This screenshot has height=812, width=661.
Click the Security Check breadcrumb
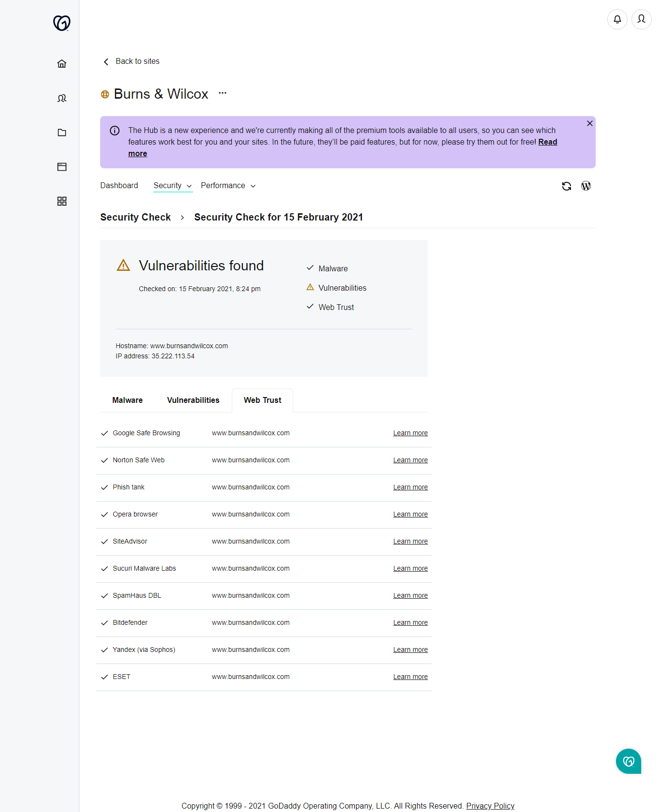pos(135,217)
